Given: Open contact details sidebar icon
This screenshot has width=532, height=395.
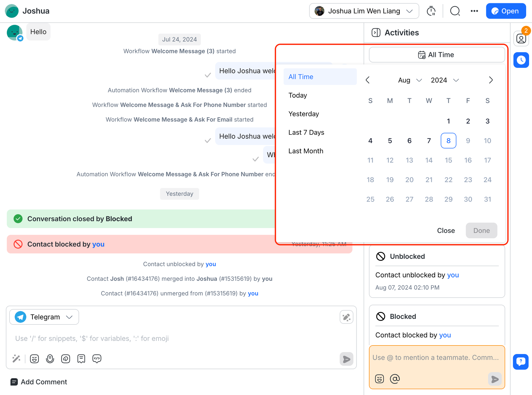Looking at the screenshot, I should (521, 39).
